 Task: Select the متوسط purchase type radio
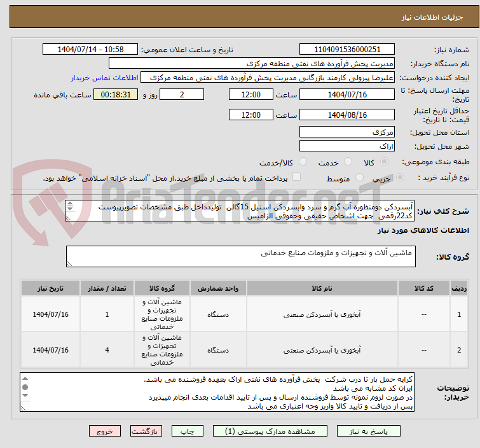click(x=360, y=178)
